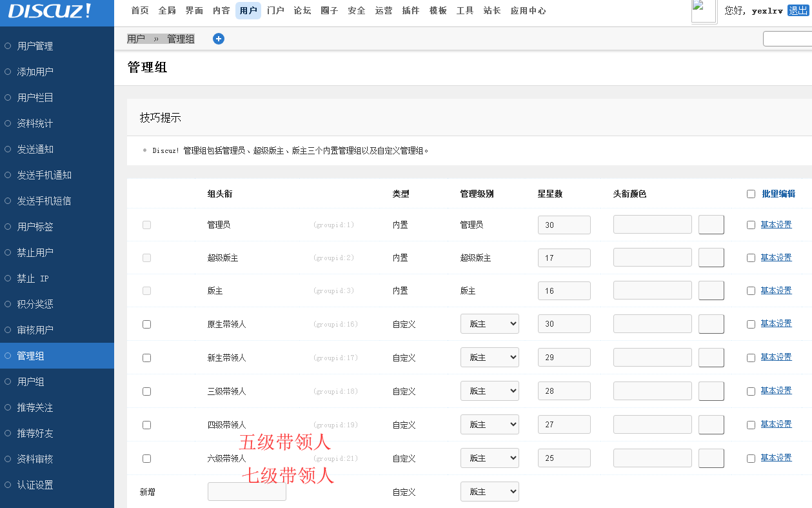Screen dimensions: 812x508
Task: Click the 退出 logout button
Action: click(x=797, y=10)
